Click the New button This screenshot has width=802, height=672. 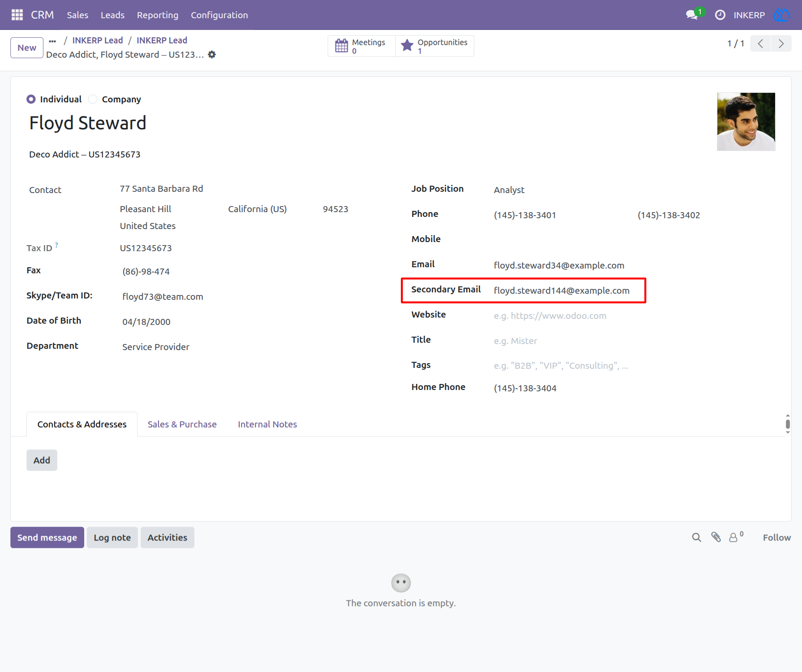pyautogui.click(x=27, y=48)
